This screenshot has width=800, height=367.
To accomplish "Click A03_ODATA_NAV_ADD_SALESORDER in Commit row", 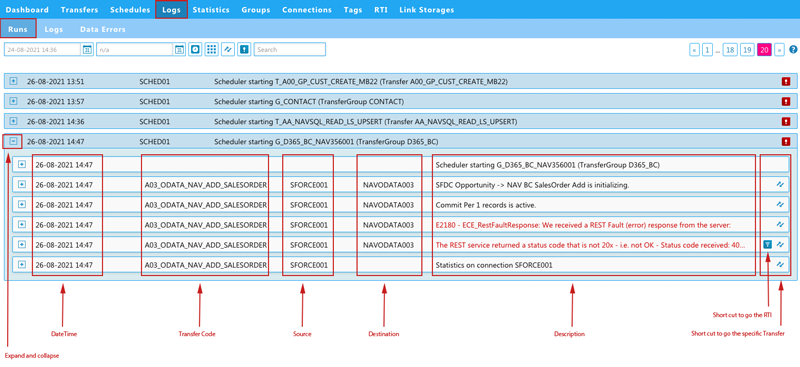I will tap(206, 205).
